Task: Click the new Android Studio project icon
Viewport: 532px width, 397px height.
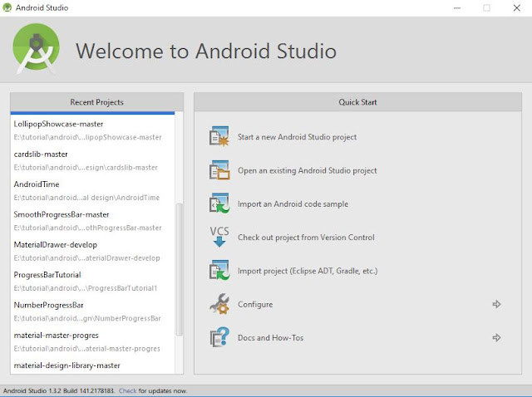Action: 219,137
